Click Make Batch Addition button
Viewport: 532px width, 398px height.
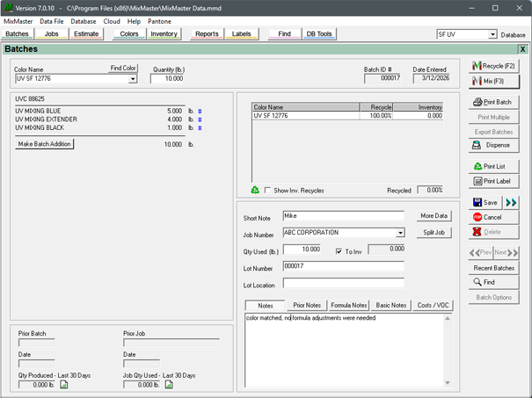(x=45, y=144)
